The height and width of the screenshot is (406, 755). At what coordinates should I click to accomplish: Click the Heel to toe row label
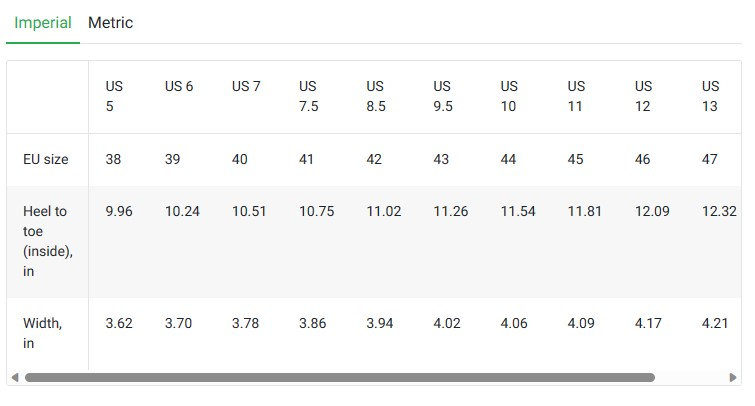[48, 241]
